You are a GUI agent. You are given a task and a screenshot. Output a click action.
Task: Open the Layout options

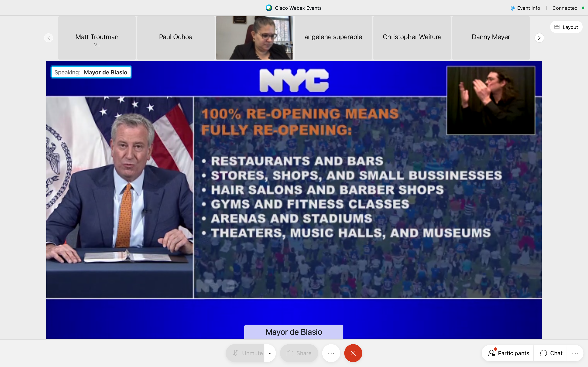566,27
